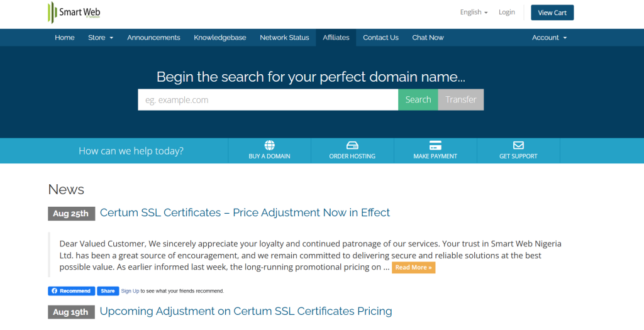Viewport: 644px width, 330px height.
Task: Open Upcoming Adjustment on Certum SSL article
Action: pyautogui.click(x=246, y=311)
